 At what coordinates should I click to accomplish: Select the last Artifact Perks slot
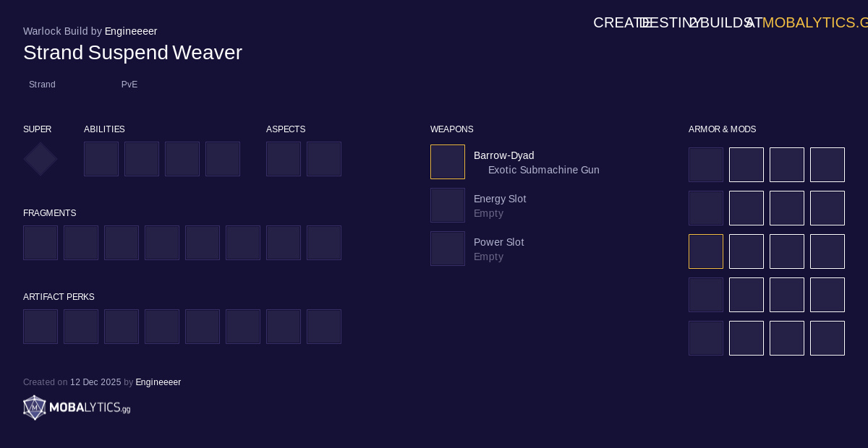click(x=324, y=327)
